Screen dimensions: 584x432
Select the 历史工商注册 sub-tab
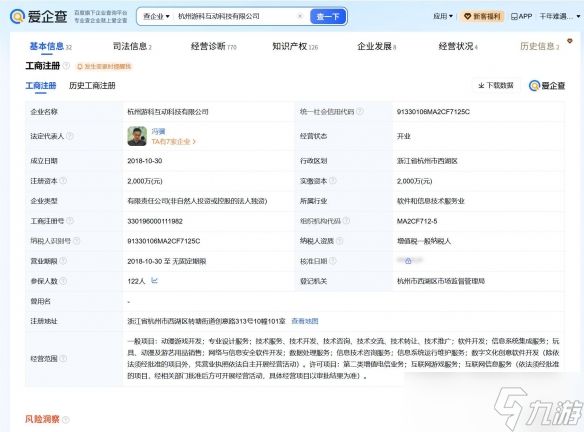tap(92, 86)
